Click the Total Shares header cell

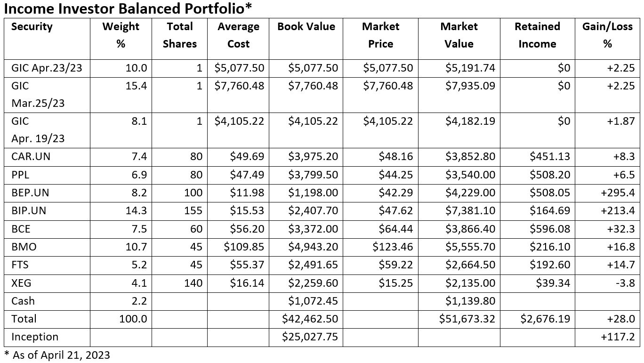(179, 35)
